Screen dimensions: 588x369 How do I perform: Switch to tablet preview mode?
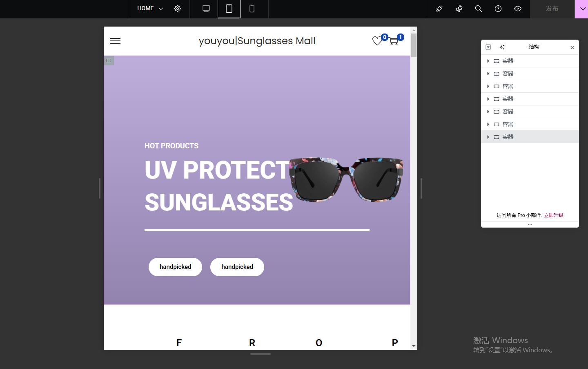click(229, 9)
